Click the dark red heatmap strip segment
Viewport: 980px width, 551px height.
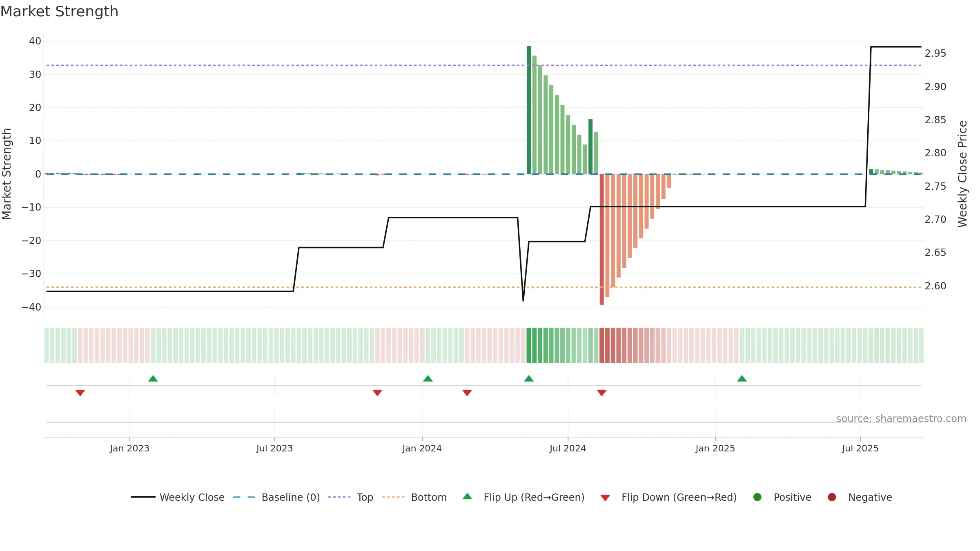tap(602, 345)
